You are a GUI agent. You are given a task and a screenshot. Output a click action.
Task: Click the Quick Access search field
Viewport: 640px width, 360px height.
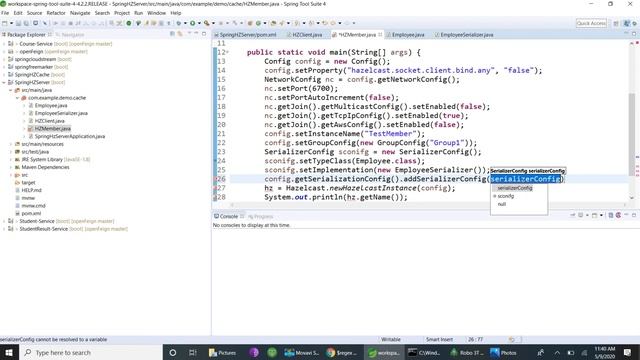coord(591,23)
